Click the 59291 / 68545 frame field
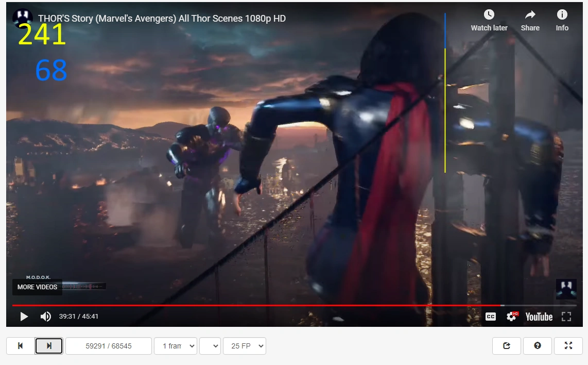 tap(108, 346)
